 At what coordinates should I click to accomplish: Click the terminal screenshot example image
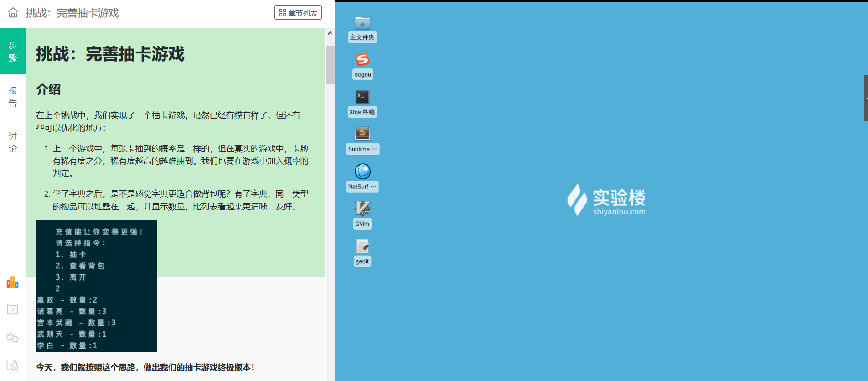97,286
